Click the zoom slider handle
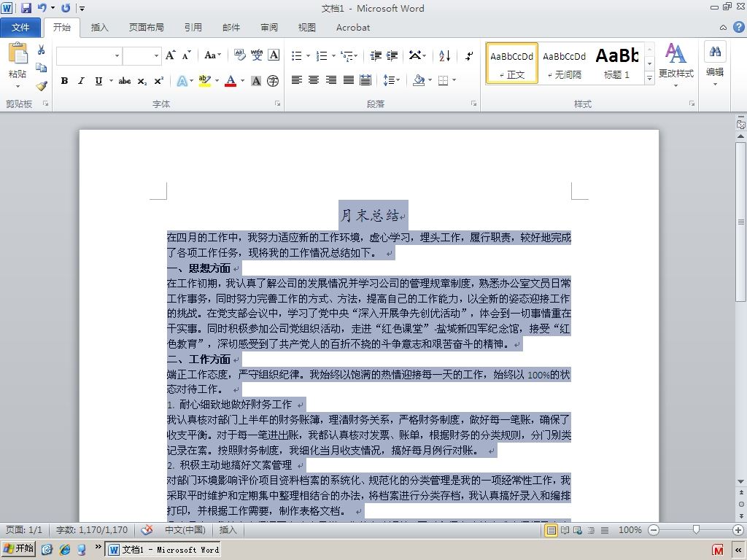This screenshot has width=747, height=560. point(696,529)
